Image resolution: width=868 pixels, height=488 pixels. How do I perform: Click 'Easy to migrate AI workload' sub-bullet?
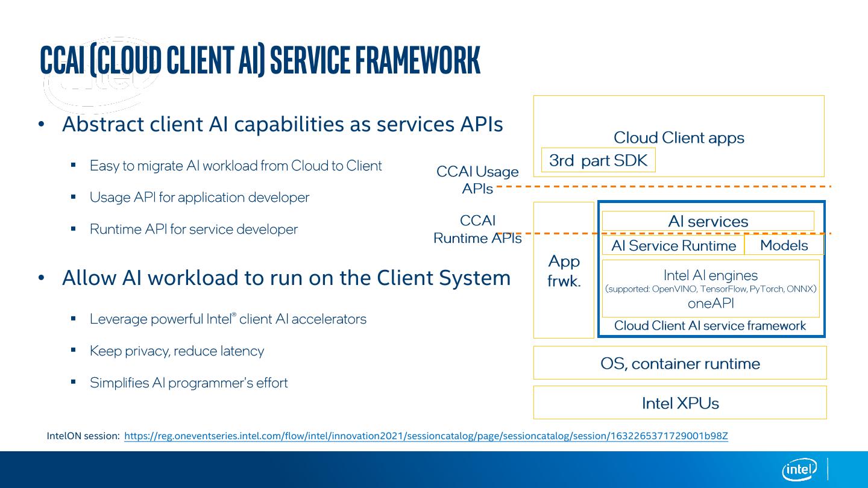(235, 166)
